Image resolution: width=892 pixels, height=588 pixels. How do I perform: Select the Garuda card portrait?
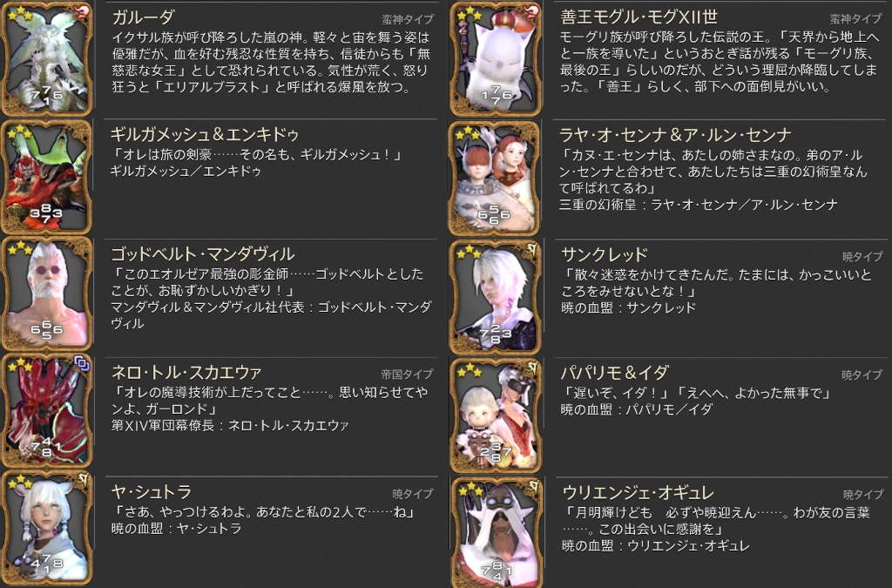click(x=47, y=59)
